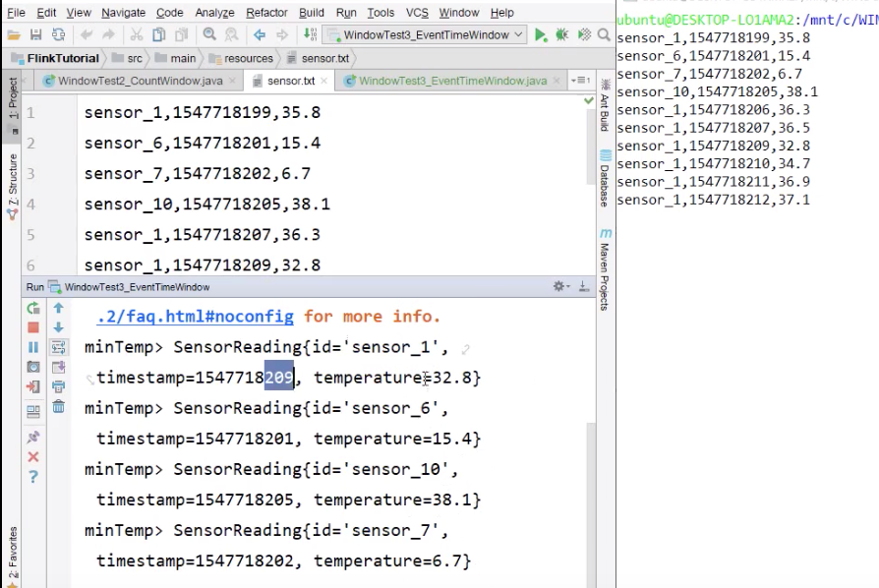Image resolution: width=879 pixels, height=588 pixels.
Task: Toggle soft-wrap in the Run console
Action: coord(58,347)
